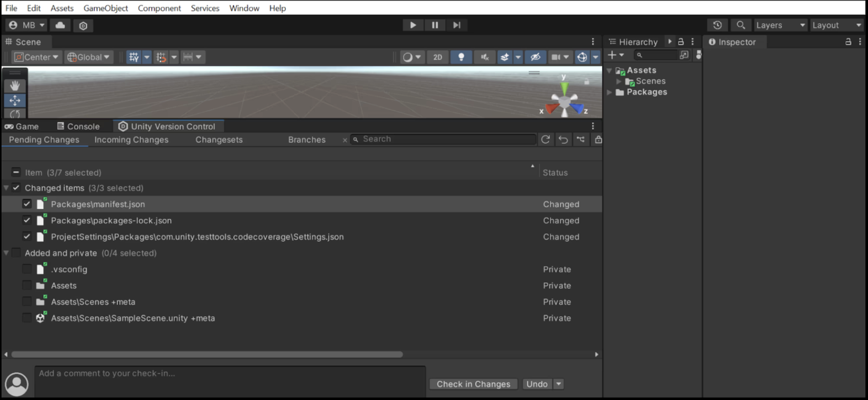Click the Undo button
The width and height of the screenshot is (868, 400).
tap(537, 384)
